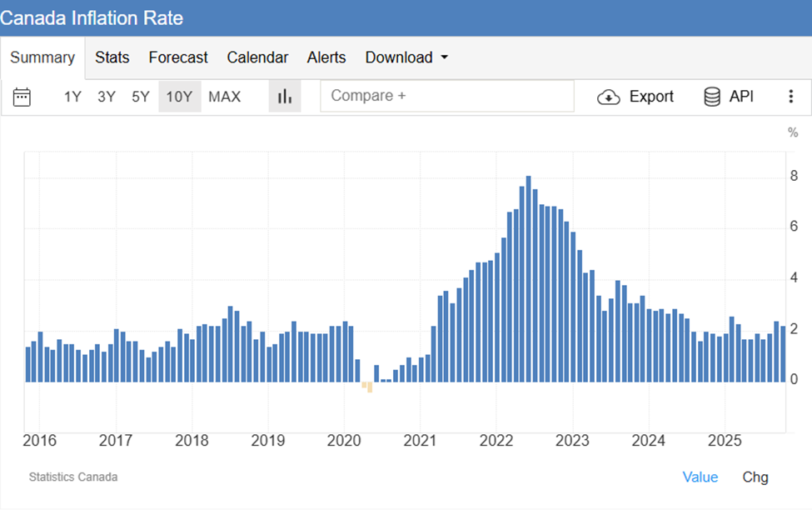This screenshot has height=520, width=812.
Task: Open the calendar date range picker icon
Action: (x=22, y=97)
